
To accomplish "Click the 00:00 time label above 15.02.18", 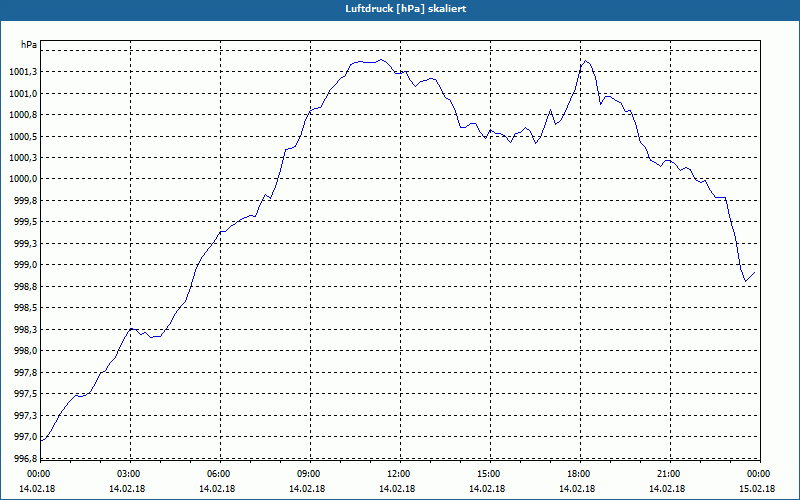I will coord(758,474).
